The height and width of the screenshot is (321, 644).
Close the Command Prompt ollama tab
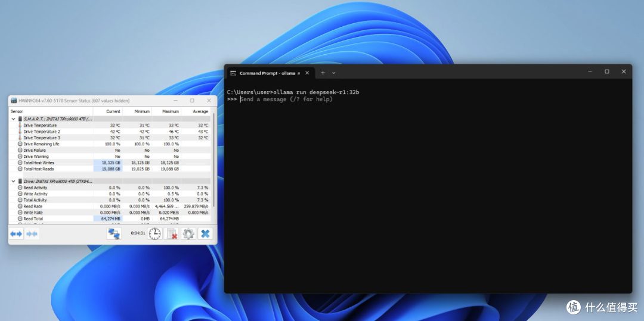307,73
